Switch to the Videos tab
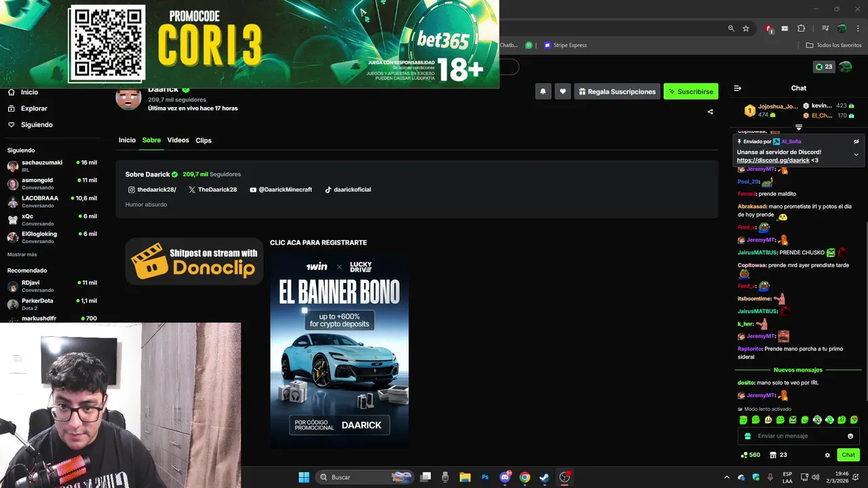Image resolution: width=868 pixels, height=488 pixels. 178,140
